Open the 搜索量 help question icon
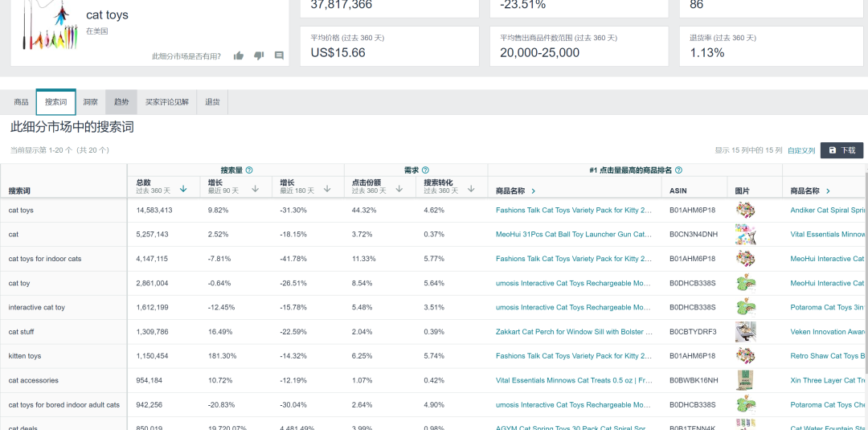Image resolution: width=868 pixels, height=430 pixels. coord(249,170)
